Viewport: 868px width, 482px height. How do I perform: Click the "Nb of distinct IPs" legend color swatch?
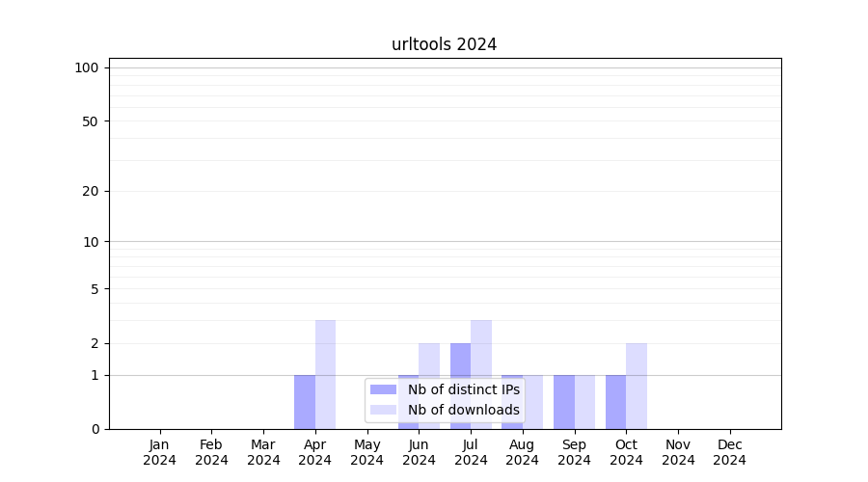[383, 389]
